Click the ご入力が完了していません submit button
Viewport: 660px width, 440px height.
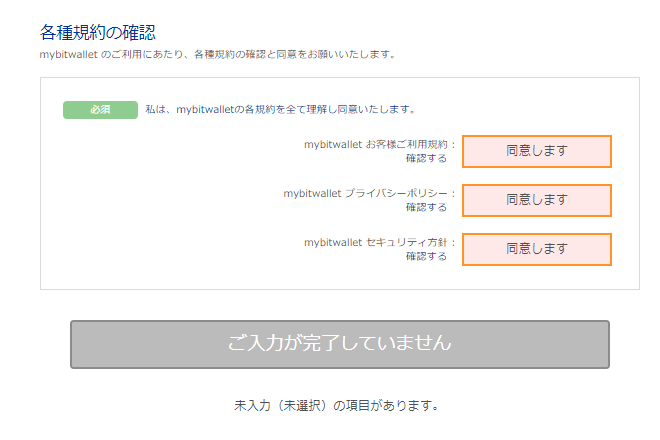click(340, 344)
